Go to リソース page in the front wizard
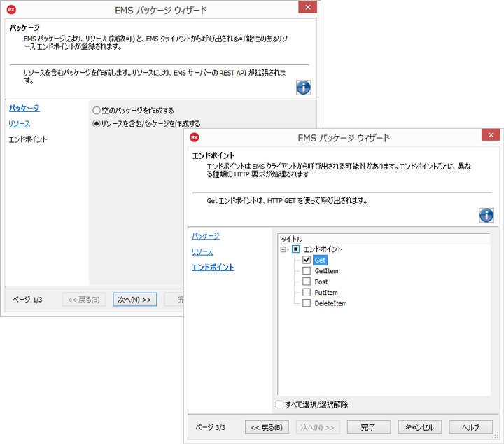 [x=202, y=251]
